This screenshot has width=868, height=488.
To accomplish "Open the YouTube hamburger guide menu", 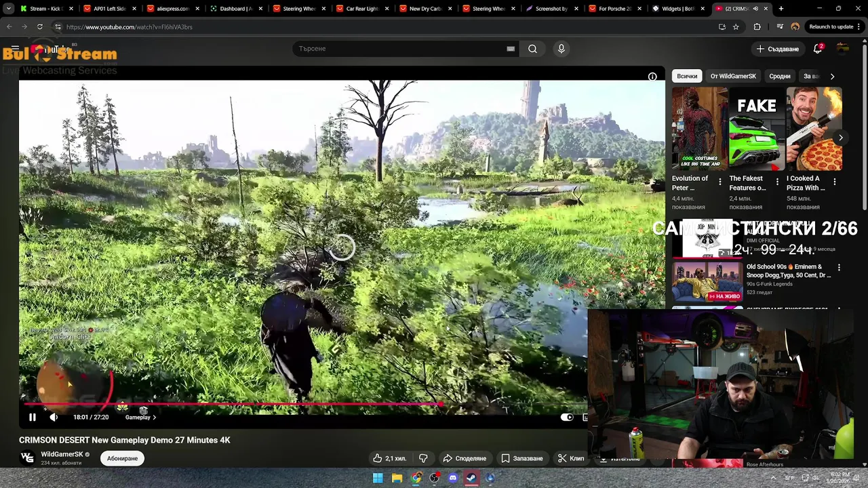I will pyautogui.click(x=15, y=49).
